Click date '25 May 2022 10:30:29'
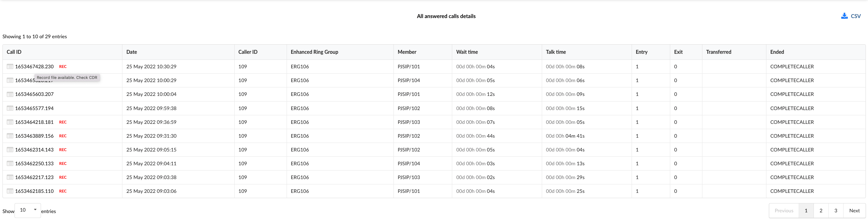 [x=151, y=67]
